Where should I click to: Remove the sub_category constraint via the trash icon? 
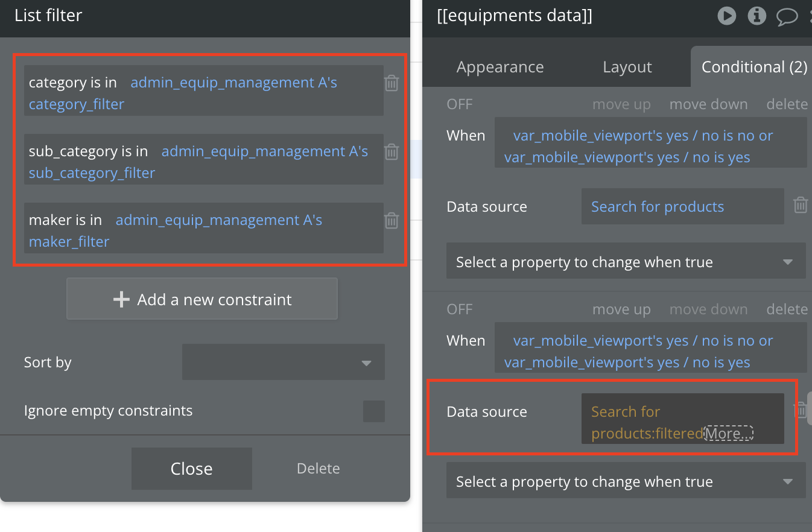(x=392, y=151)
